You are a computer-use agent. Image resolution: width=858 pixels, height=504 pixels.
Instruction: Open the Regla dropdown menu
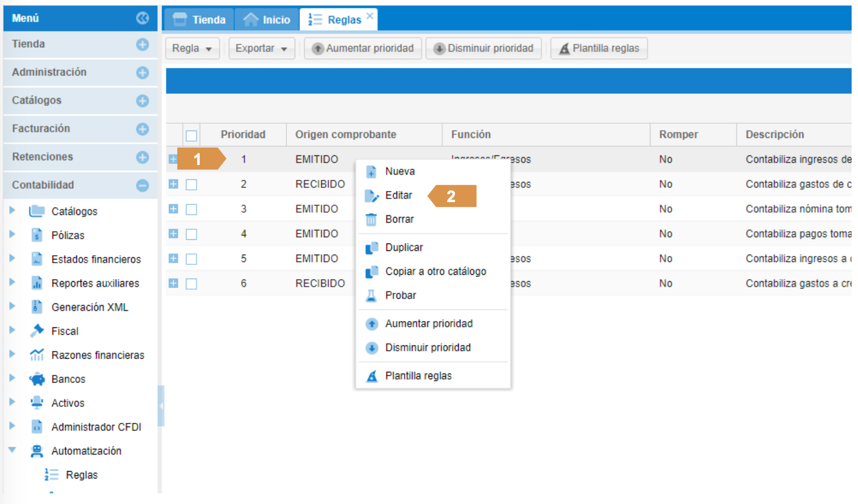[192, 48]
